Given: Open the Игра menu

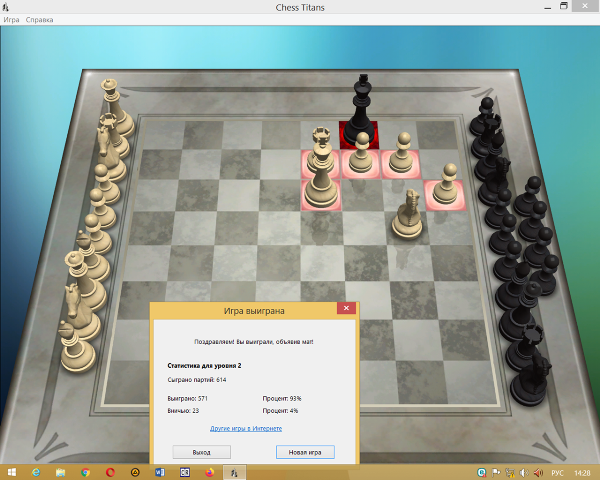Looking at the screenshot, I should click(12, 20).
